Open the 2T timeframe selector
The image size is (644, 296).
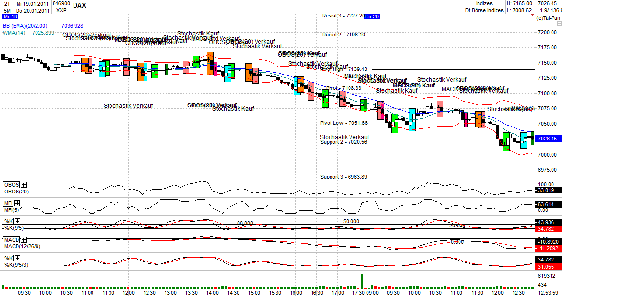(7, 3)
